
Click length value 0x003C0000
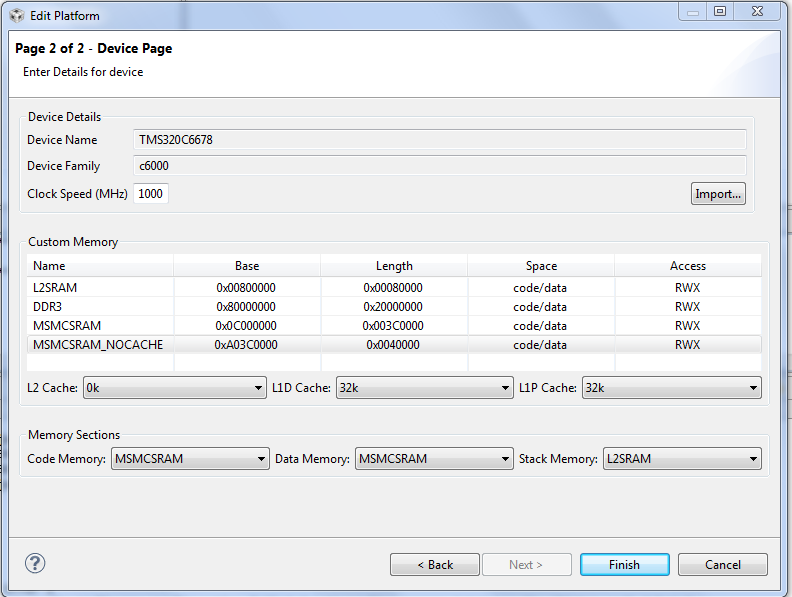pos(393,326)
